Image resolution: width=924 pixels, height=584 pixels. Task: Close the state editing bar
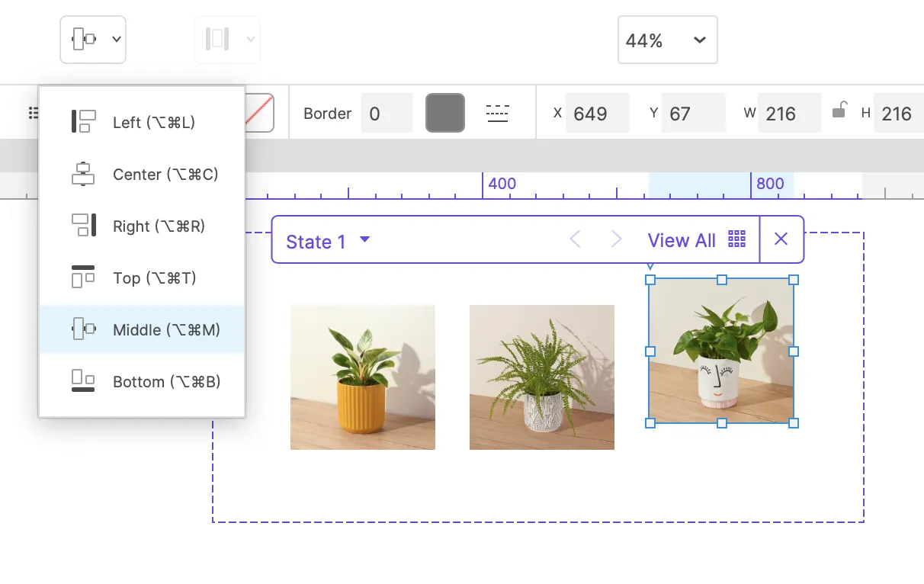tap(781, 239)
